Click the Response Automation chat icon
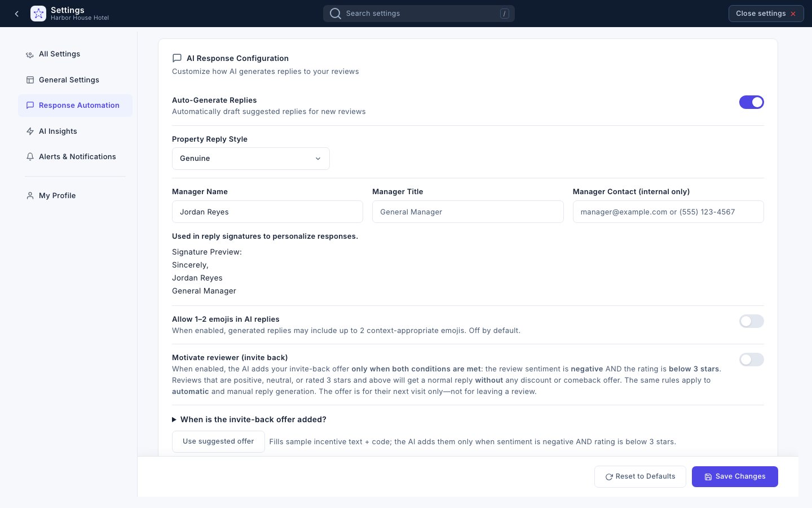This screenshot has height=508, width=812. point(30,106)
